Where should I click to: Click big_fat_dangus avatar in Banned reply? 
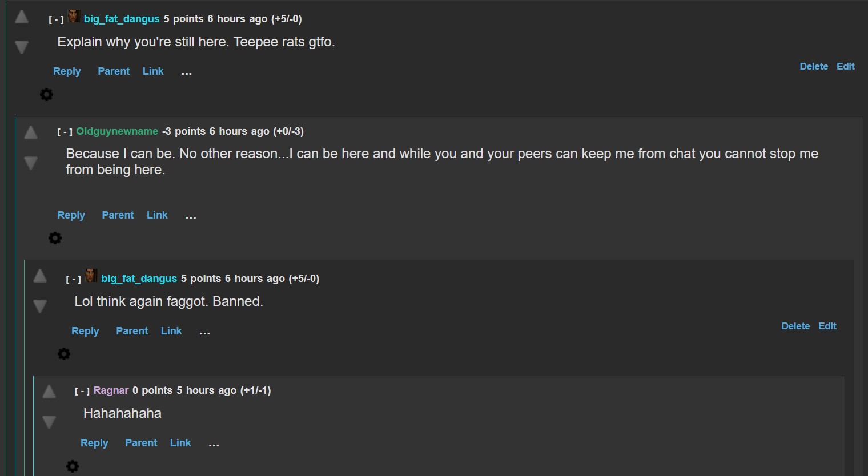coord(91,276)
